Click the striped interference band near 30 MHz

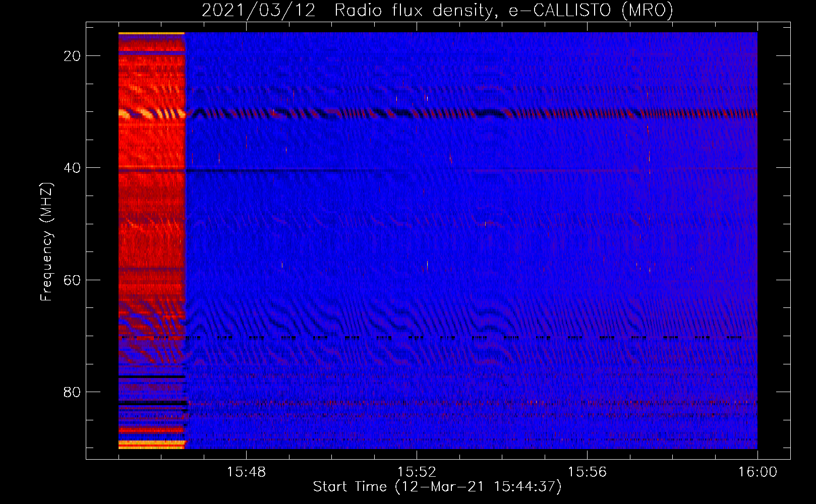click(438, 113)
